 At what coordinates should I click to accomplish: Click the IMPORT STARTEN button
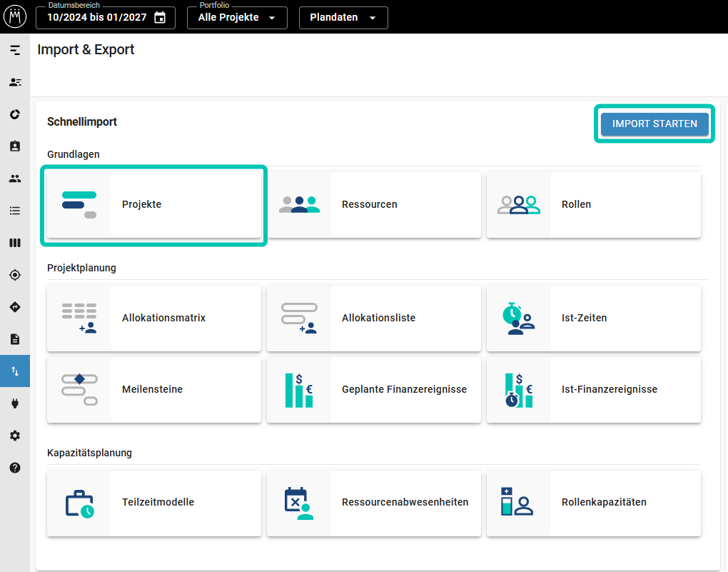pyautogui.click(x=654, y=124)
